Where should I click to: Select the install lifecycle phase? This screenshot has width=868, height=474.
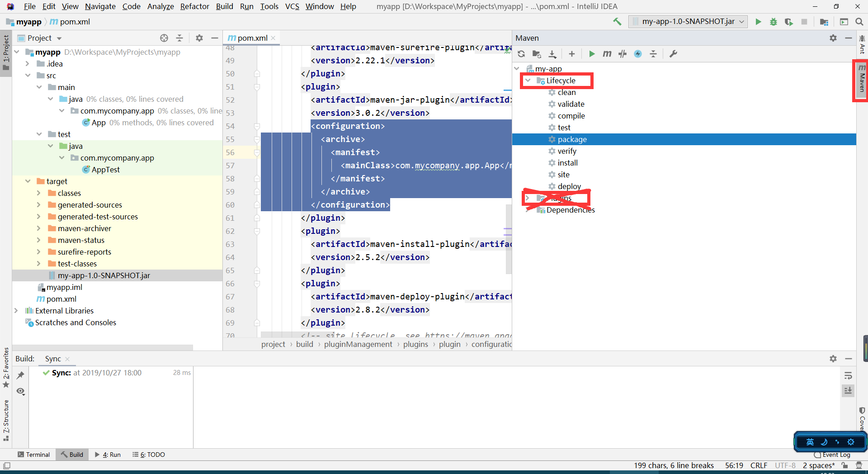coord(568,163)
